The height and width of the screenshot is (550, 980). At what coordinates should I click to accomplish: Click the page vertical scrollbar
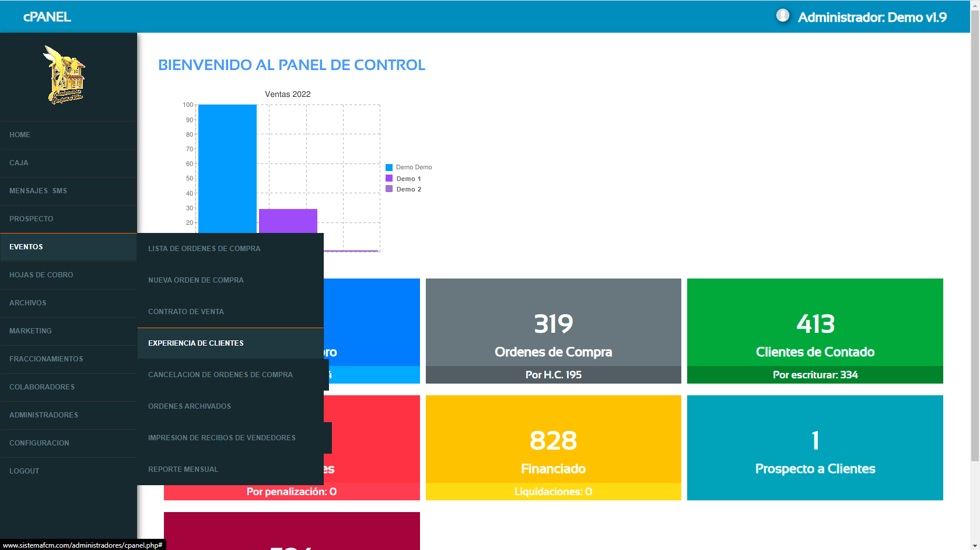tap(975, 234)
